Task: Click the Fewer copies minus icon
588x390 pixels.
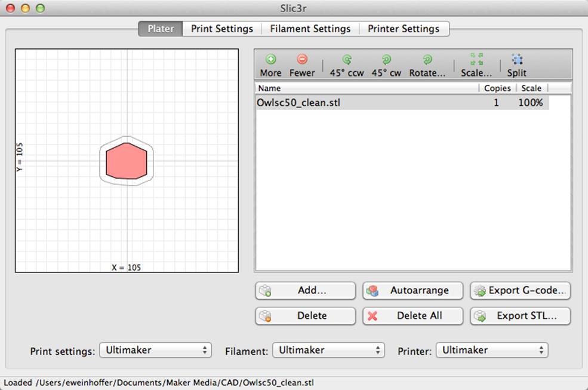Action: point(302,59)
